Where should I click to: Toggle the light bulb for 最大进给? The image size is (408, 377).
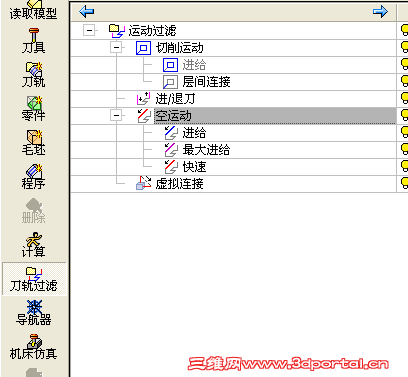pos(404,149)
